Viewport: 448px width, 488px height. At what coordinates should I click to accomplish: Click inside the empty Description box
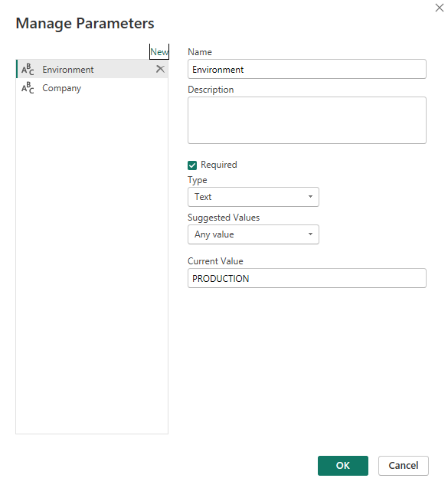click(x=307, y=120)
